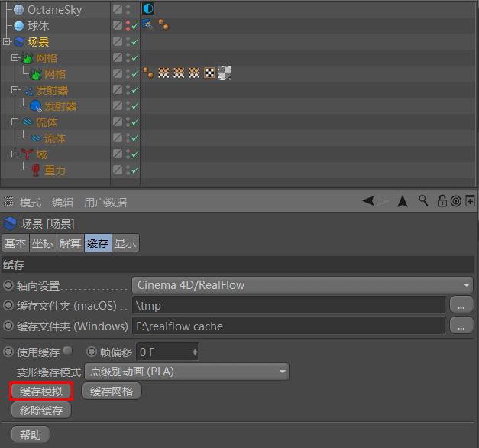479x448 pixels.
Task: Click the 移除缓存 button
Action: click(x=41, y=410)
